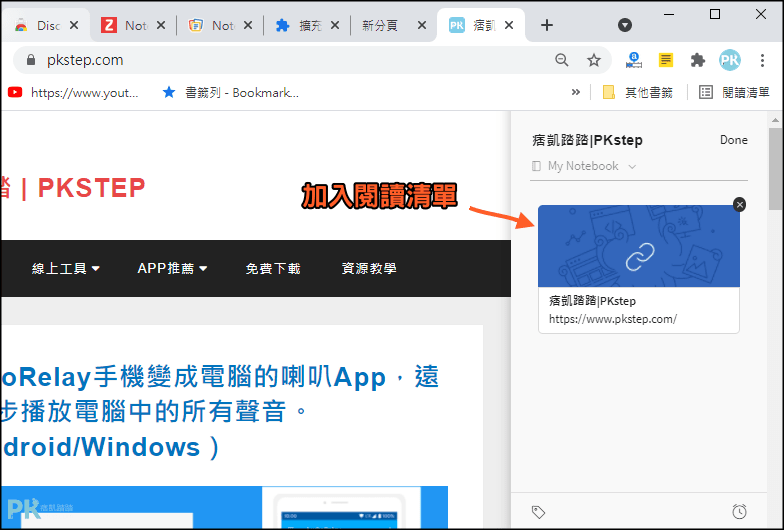Open the 線上工具 menu

66,268
